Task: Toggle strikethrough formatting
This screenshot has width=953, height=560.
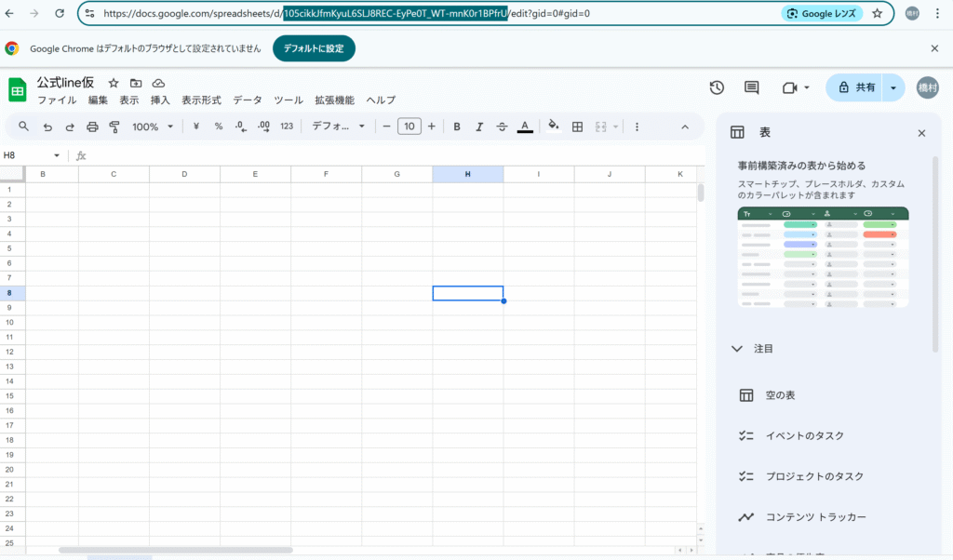Action: (x=503, y=127)
